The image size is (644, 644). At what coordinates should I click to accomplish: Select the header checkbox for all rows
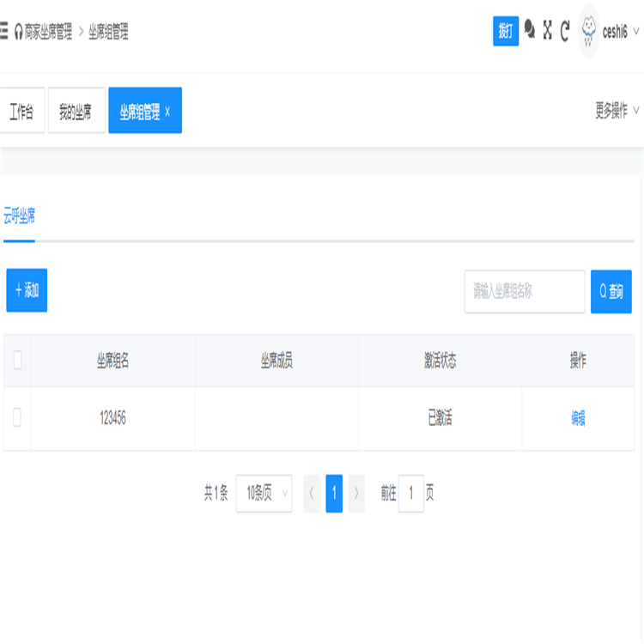[x=17, y=361]
